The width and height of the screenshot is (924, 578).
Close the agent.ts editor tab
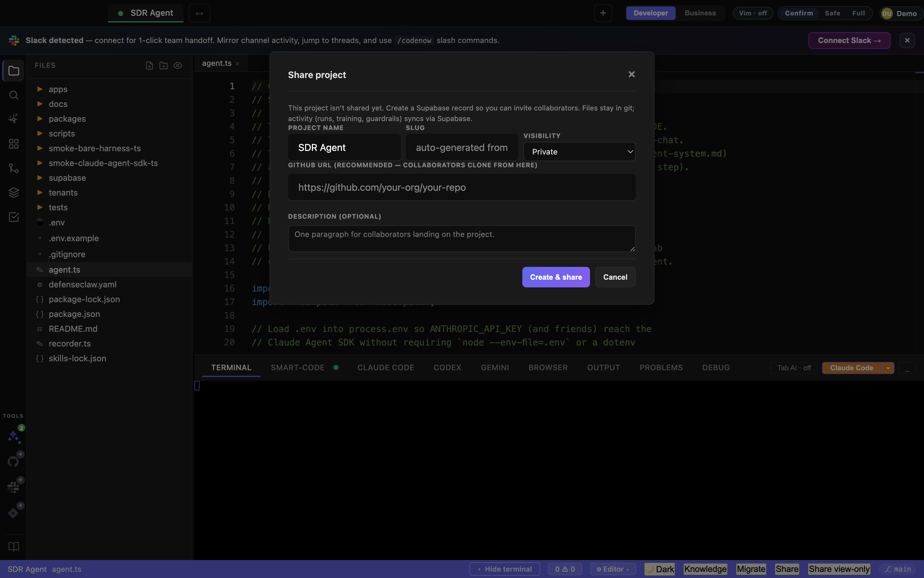[237, 64]
